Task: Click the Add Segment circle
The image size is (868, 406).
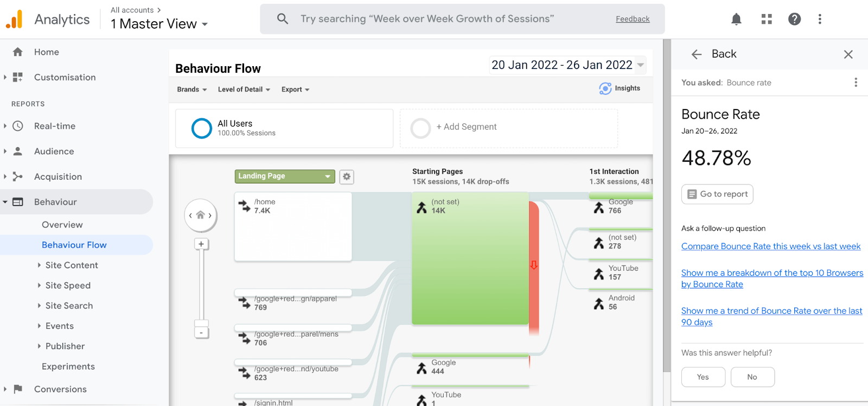Action: 420,129
